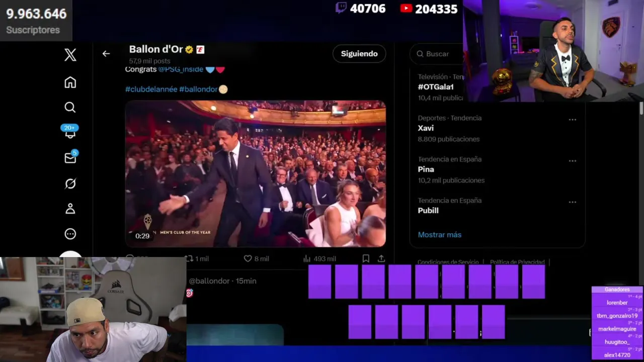Open more options for Xavi trend
This screenshot has width=644, height=362.
[573, 120]
